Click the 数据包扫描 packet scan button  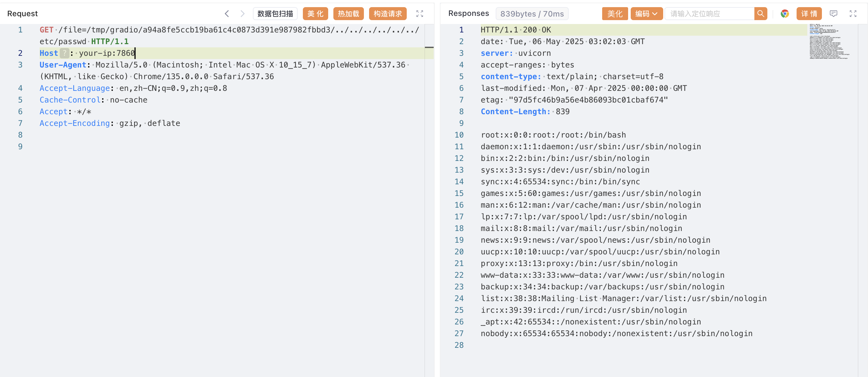point(275,14)
